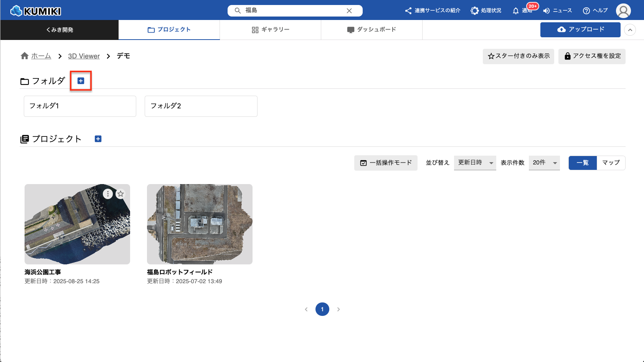Switch to the ダッシュボード tab

pos(371,30)
